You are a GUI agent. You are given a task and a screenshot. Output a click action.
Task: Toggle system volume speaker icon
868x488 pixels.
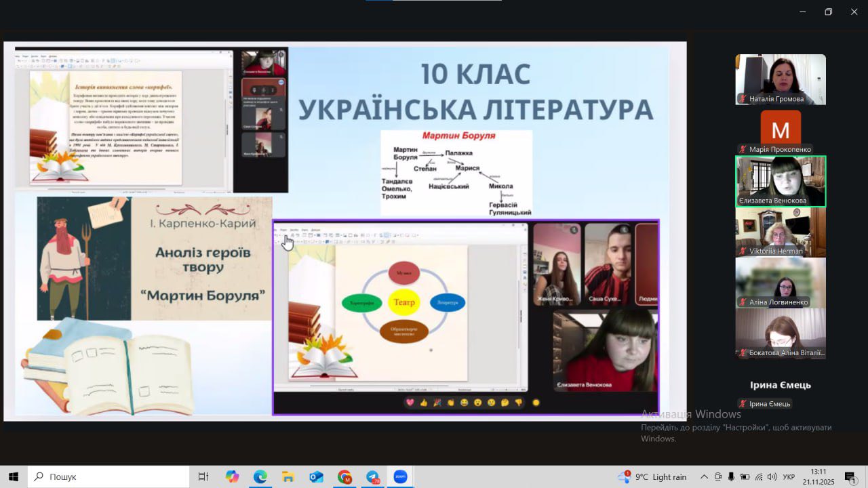pyautogui.click(x=772, y=477)
